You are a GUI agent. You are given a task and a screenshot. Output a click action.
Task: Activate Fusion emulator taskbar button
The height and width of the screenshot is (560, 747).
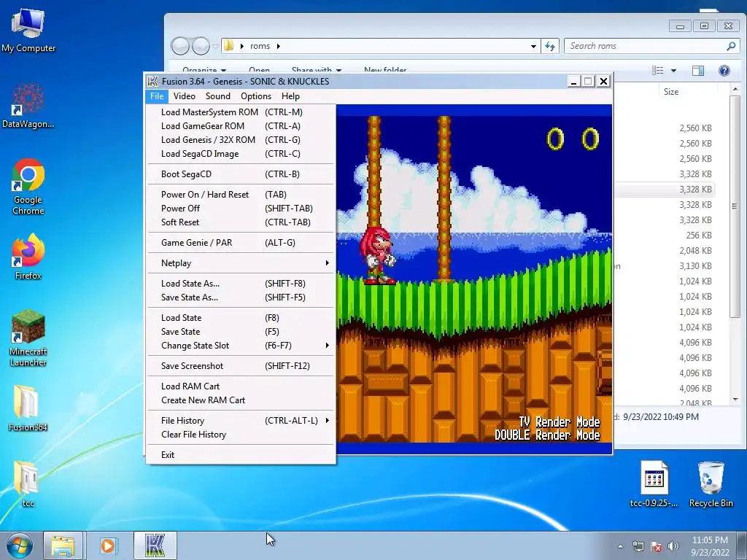coord(155,545)
